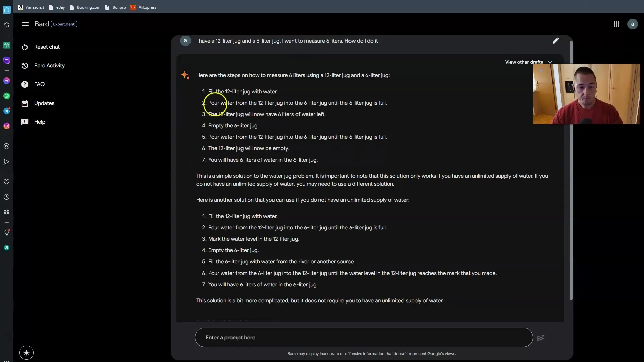Click the user account icon
Screen dimensions: 644x362
(633, 24)
